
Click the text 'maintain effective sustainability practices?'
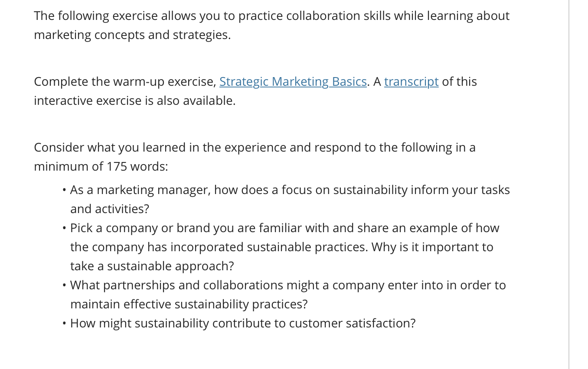(x=189, y=304)
